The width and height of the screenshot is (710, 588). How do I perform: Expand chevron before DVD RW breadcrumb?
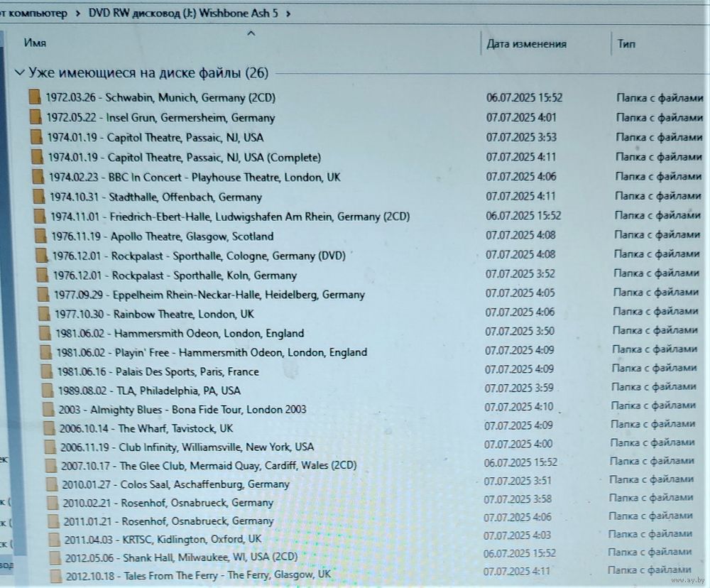click(78, 13)
